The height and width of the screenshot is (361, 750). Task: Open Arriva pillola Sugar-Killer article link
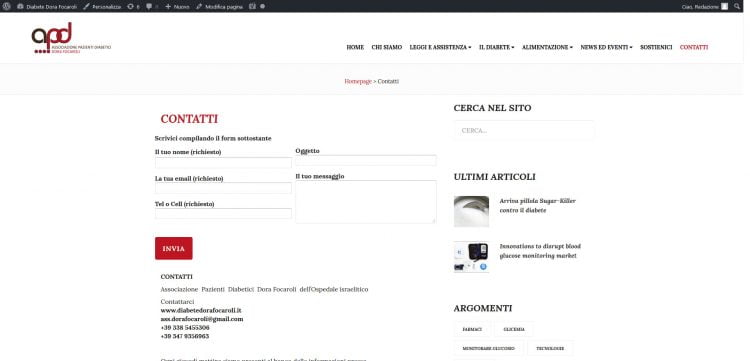pos(538,206)
